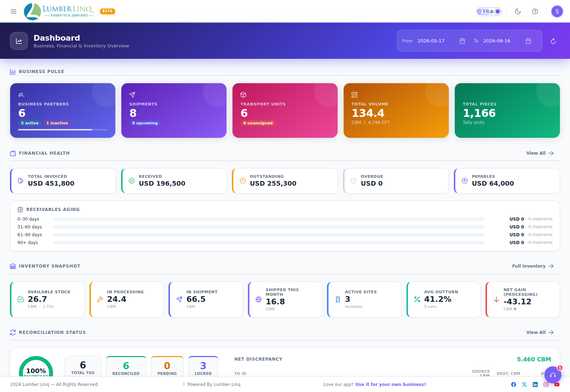Click the Inventory Snapshot warehouse icon
The height and width of the screenshot is (392, 570).
(13, 266)
